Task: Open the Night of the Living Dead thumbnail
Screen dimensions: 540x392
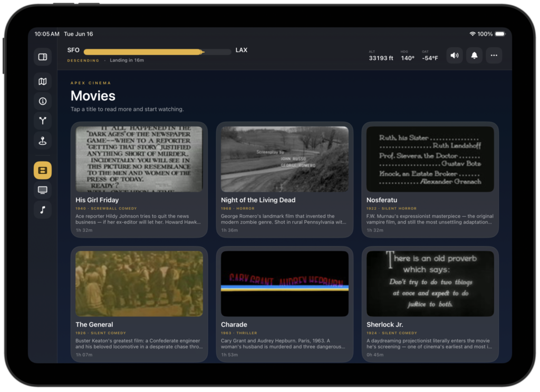Action: coord(285,159)
